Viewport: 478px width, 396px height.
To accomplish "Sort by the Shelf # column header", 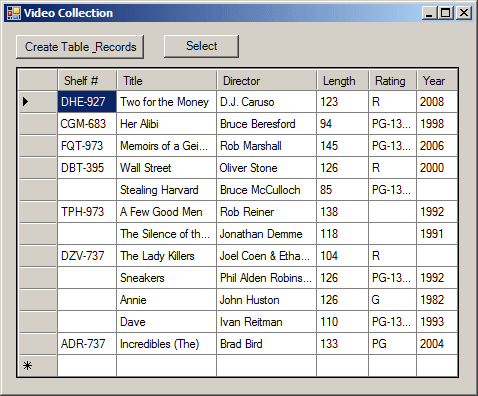I will pyautogui.click(x=87, y=80).
